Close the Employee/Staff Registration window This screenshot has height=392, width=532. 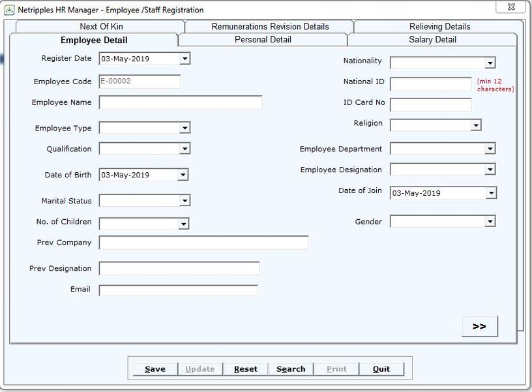pos(511,7)
